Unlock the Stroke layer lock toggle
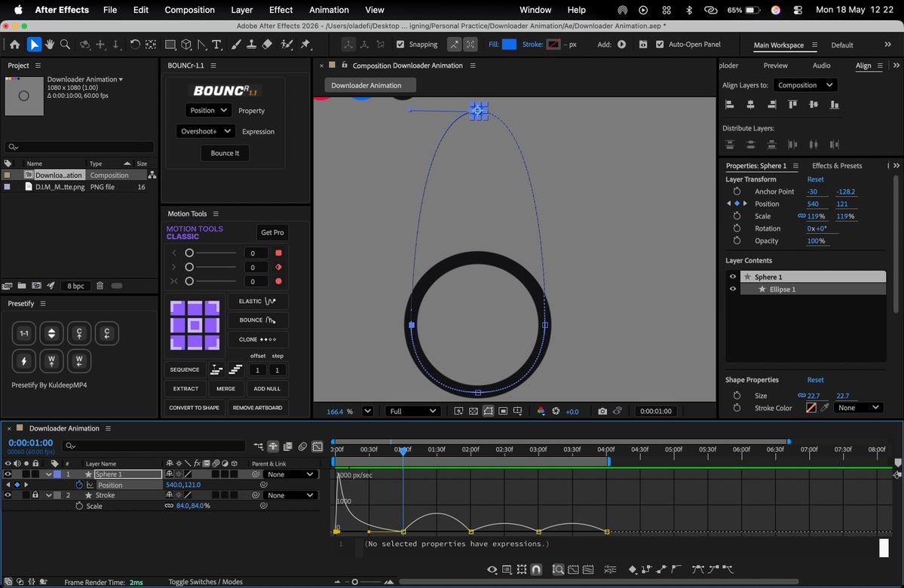 tap(35, 495)
